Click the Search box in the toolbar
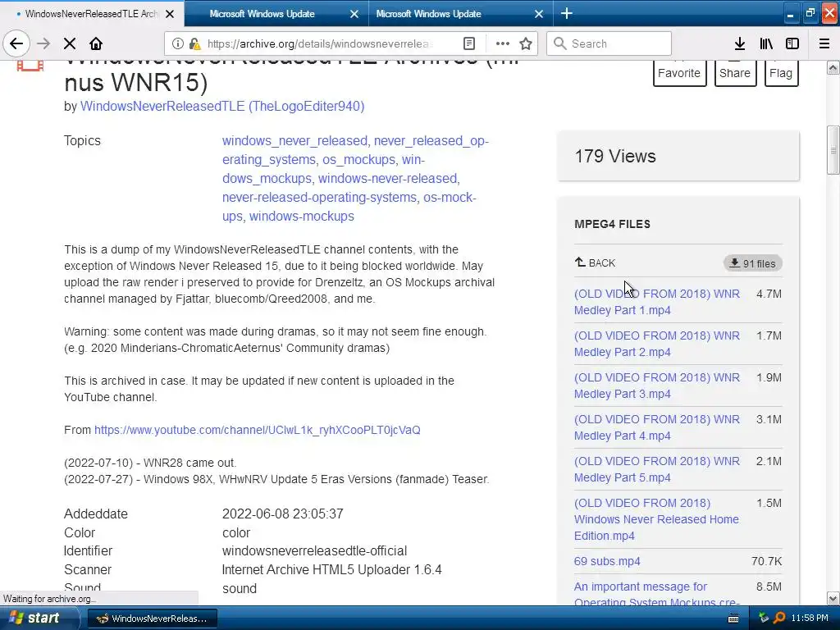 609,44
